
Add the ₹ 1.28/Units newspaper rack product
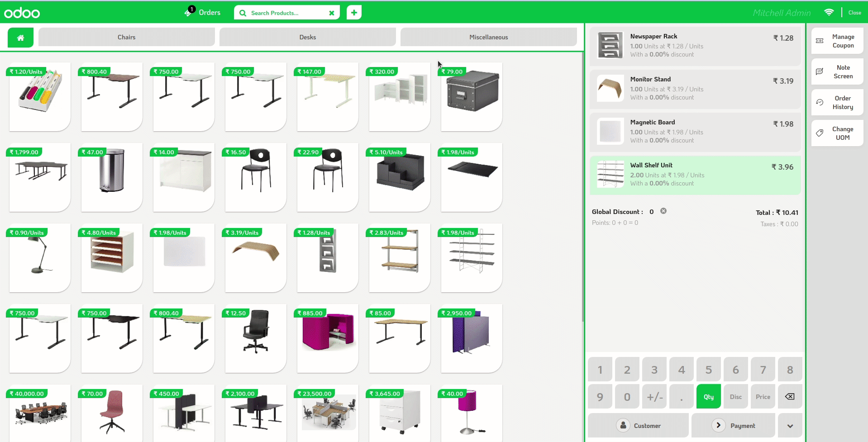[328, 258]
